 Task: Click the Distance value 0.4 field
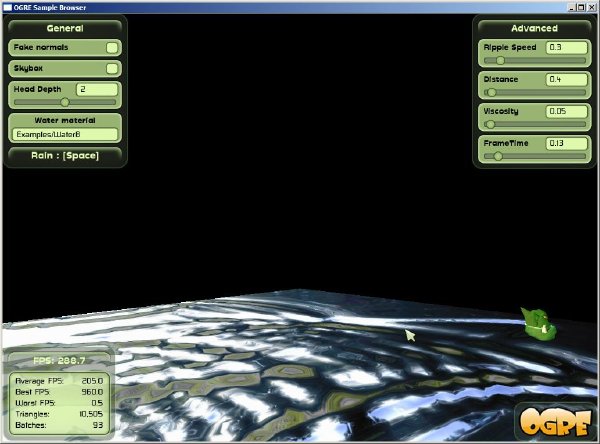click(x=567, y=79)
